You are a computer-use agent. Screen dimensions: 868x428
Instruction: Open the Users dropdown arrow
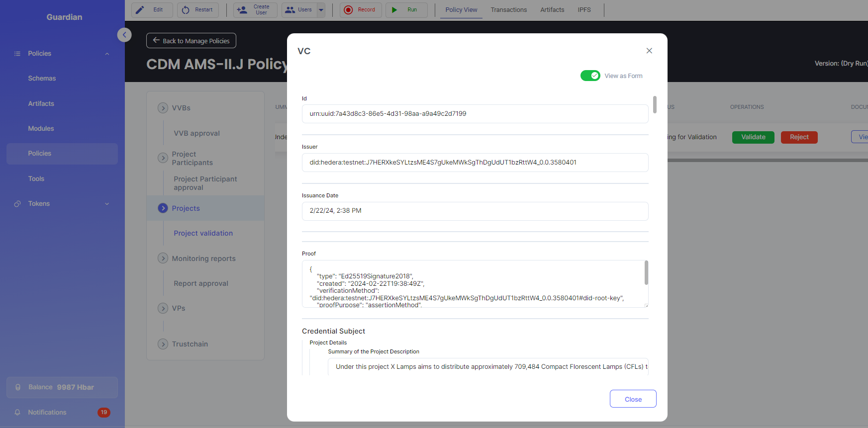(321, 10)
